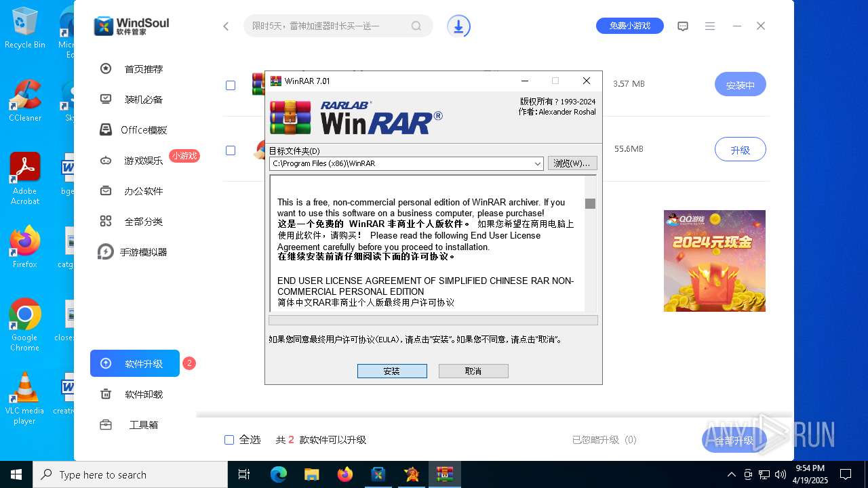Screen dimensions: 868x488
Task: Click the 升级 button for 55.6MB app
Action: pos(741,150)
